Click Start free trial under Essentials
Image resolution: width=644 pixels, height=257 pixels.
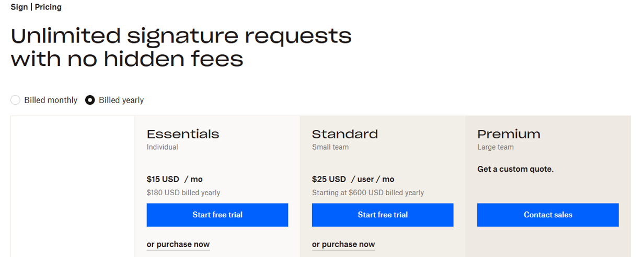[217, 215]
